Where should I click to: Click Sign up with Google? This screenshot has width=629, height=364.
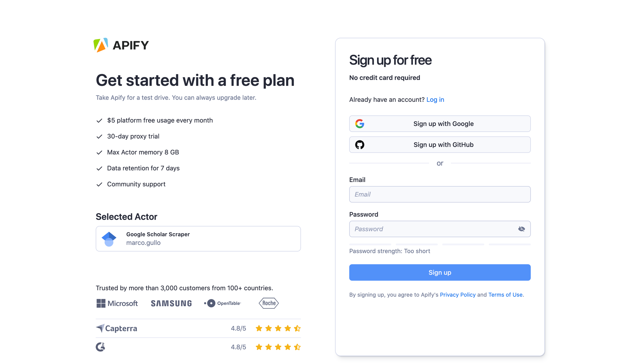[x=440, y=124]
